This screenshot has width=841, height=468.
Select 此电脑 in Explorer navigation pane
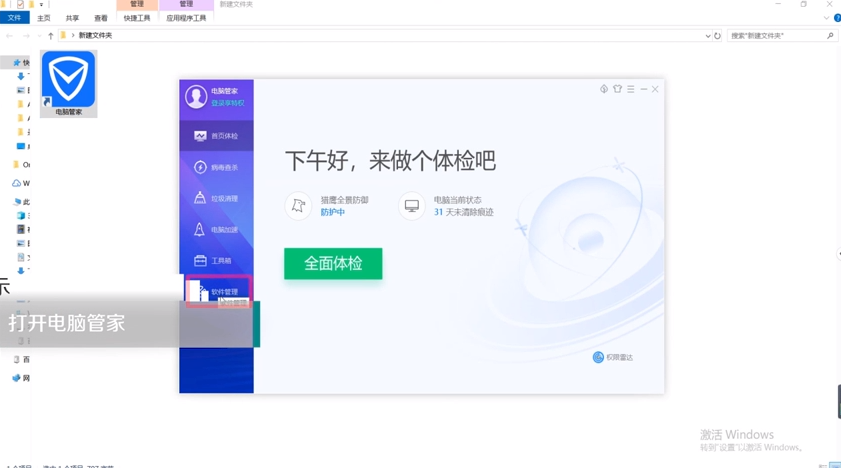coord(21,202)
